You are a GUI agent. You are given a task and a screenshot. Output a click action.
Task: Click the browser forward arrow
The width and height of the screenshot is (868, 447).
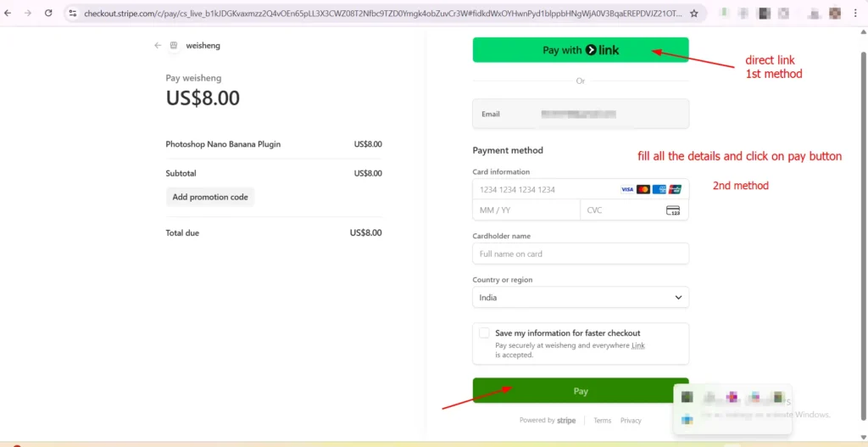28,14
